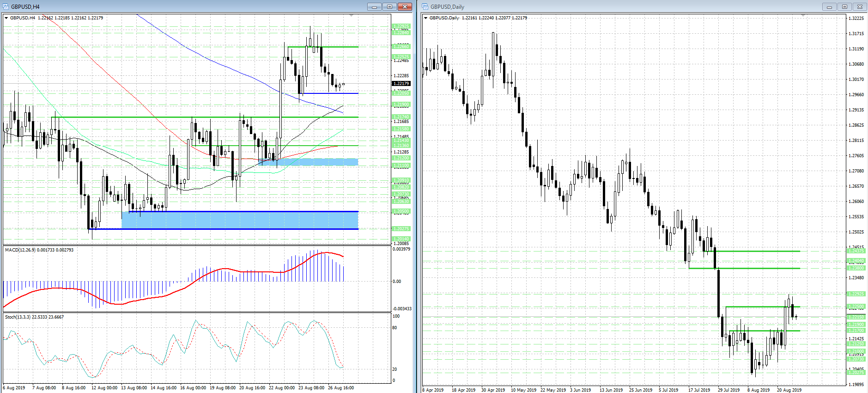Click the 1.22925 green level label on Daily
The image size is (868, 393).
tap(856, 294)
